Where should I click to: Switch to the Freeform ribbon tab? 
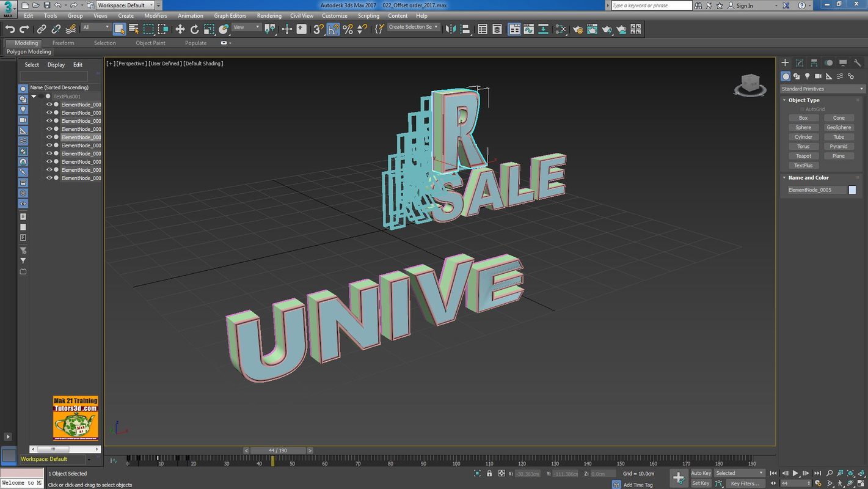[63, 43]
